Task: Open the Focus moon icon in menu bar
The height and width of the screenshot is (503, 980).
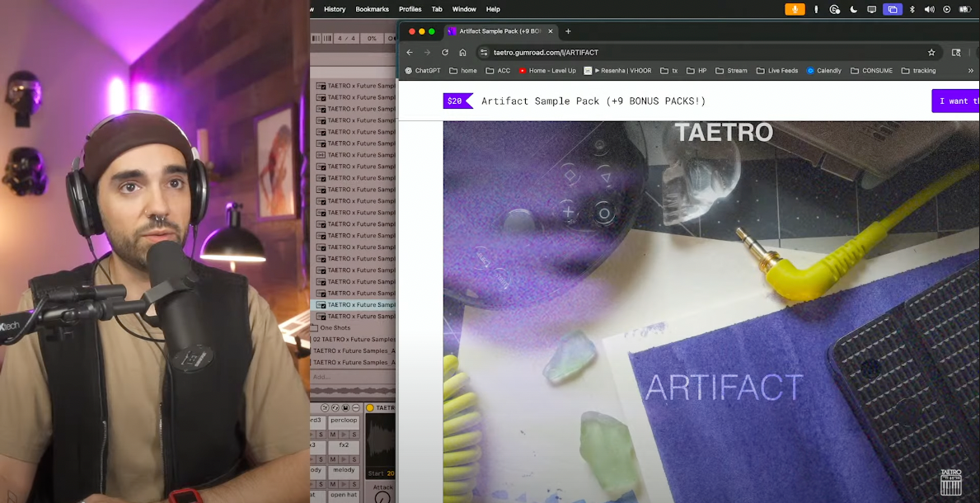Action: coord(854,9)
